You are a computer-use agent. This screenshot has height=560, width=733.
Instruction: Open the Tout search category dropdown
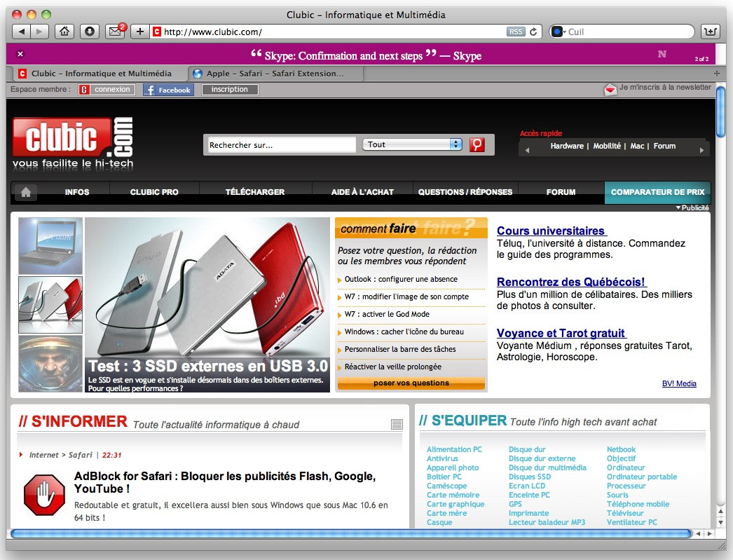413,144
